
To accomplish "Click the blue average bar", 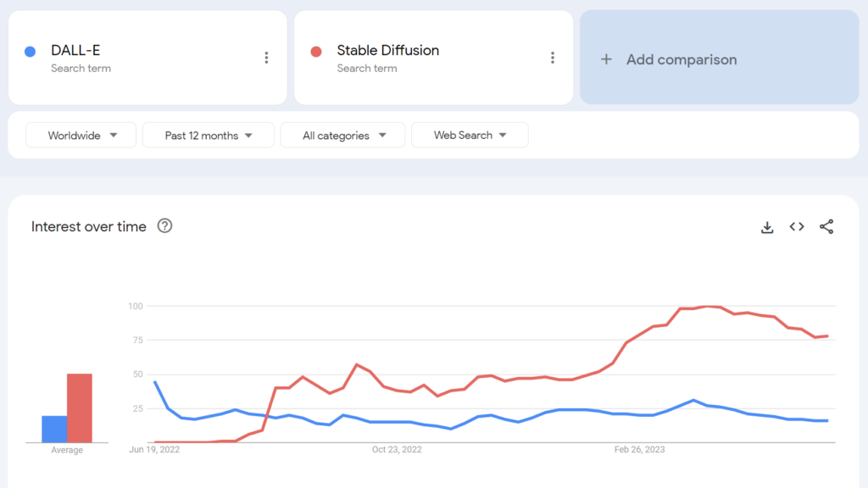I will tap(54, 429).
